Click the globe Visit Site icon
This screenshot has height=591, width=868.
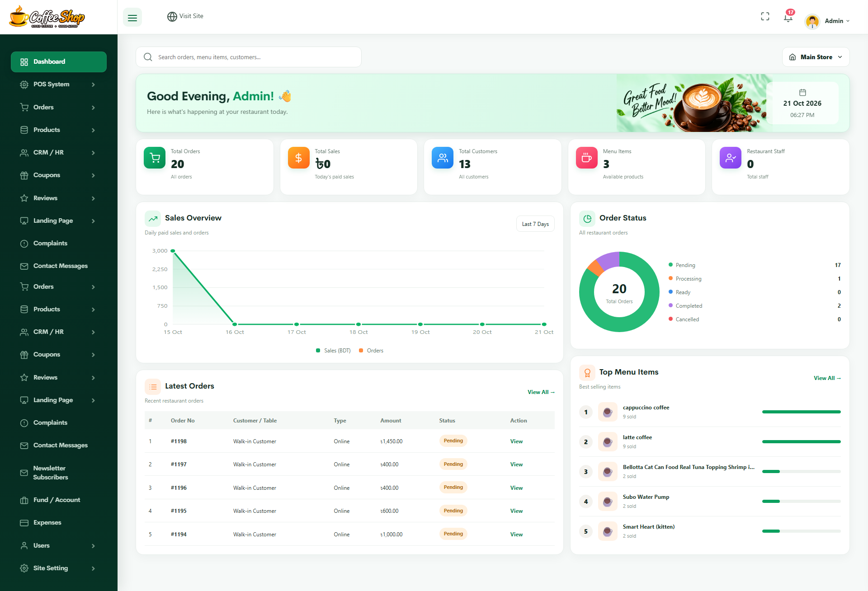172,17
